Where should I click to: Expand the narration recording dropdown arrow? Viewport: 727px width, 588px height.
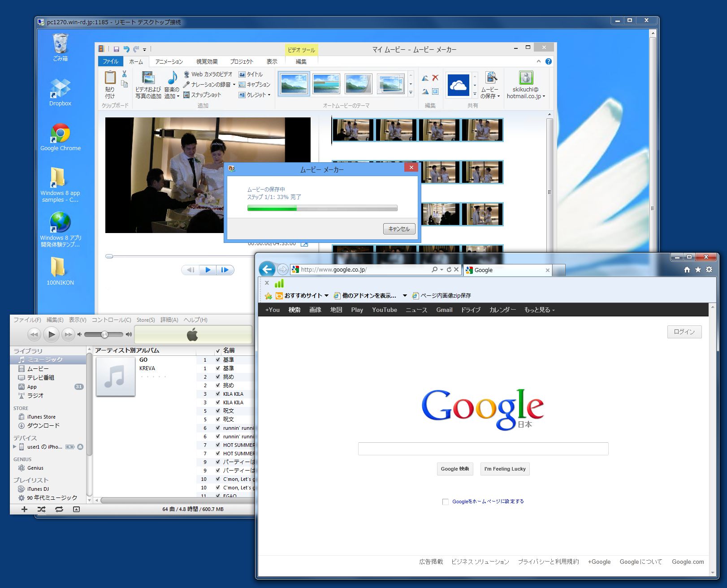pos(234,85)
